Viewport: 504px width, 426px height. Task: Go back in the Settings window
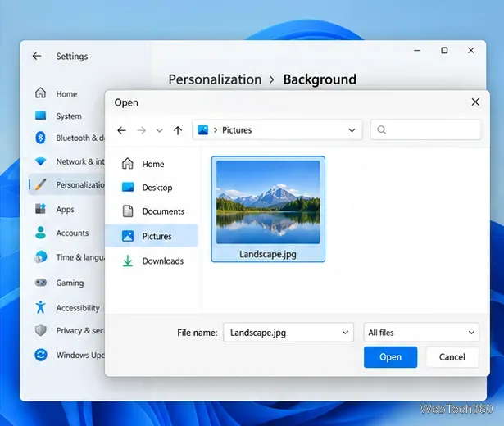point(37,56)
